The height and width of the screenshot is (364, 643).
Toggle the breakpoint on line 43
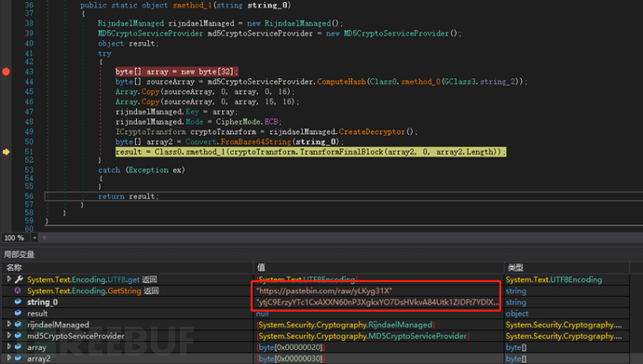point(6,72)
